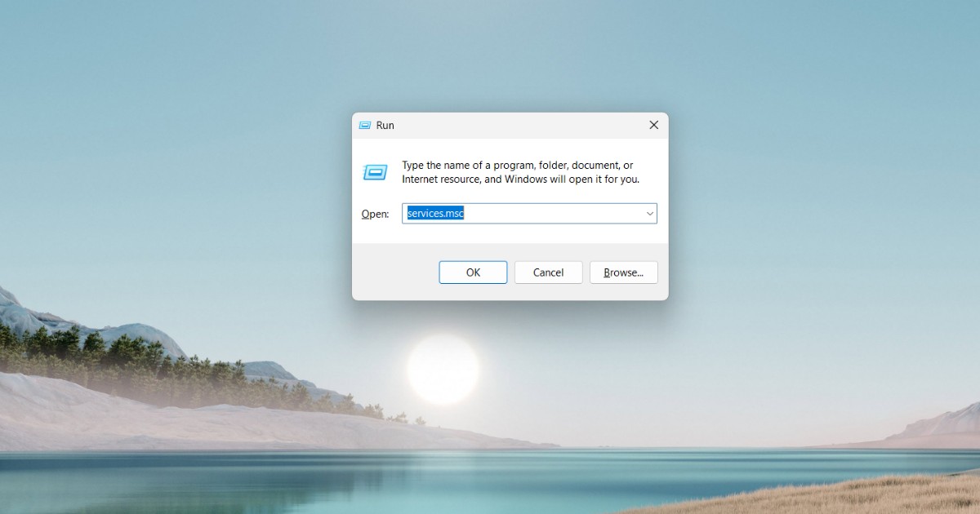Open the Browse... file picker
Screen dimensions: 980x514
pyautogui.click(x=623, y=273)
